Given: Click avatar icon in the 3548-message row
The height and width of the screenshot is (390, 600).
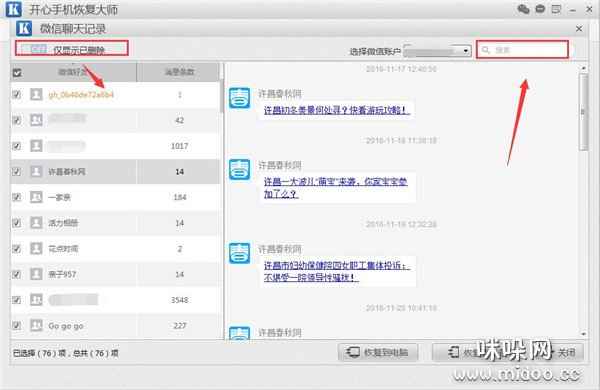Looking at the screenshot, I should [36, 300].
